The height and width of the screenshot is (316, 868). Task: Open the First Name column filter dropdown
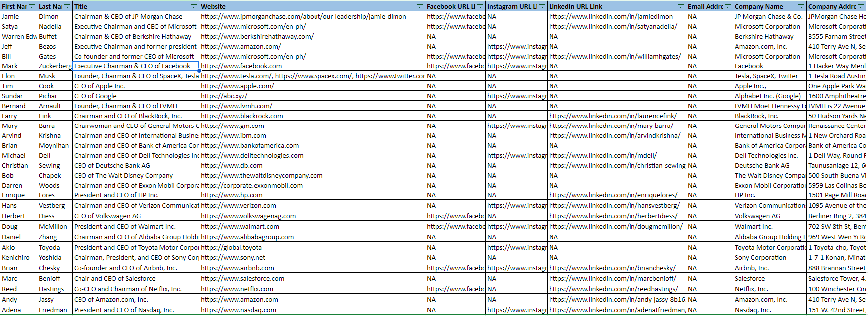click(32, 6)
